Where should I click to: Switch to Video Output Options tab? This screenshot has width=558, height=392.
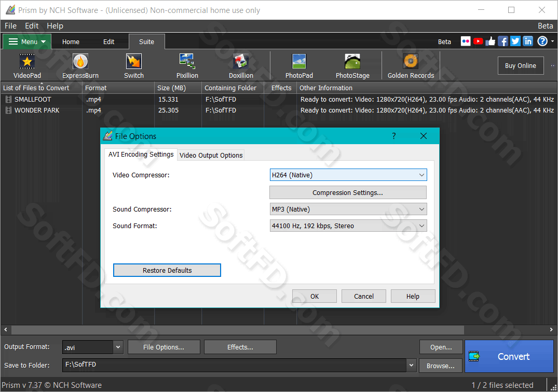tap(211, 155)
